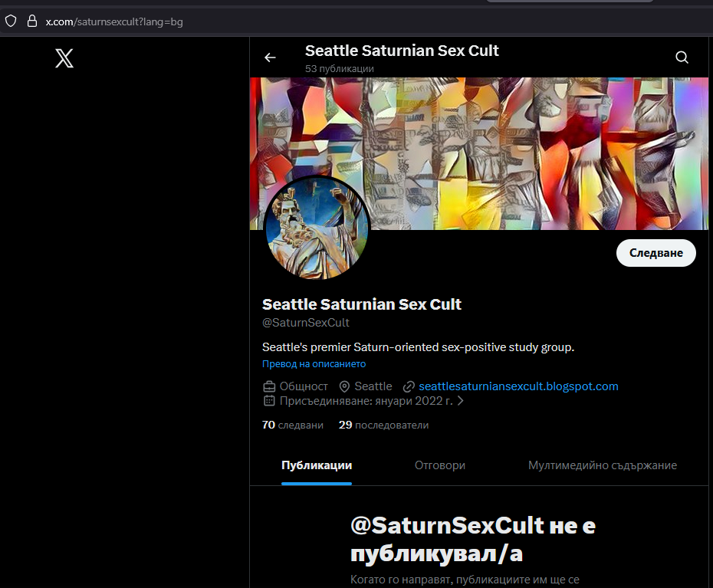Open search with the magnifier icon
The width and height of the screenshot is (713, 588).
(x=682, y=57)
